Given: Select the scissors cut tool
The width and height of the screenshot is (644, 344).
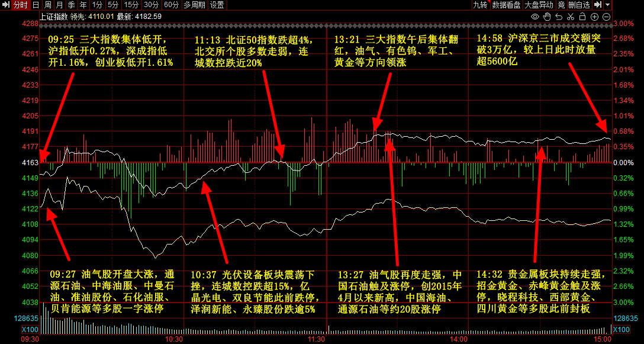Looking at the screenshot, I should (570, 16).
